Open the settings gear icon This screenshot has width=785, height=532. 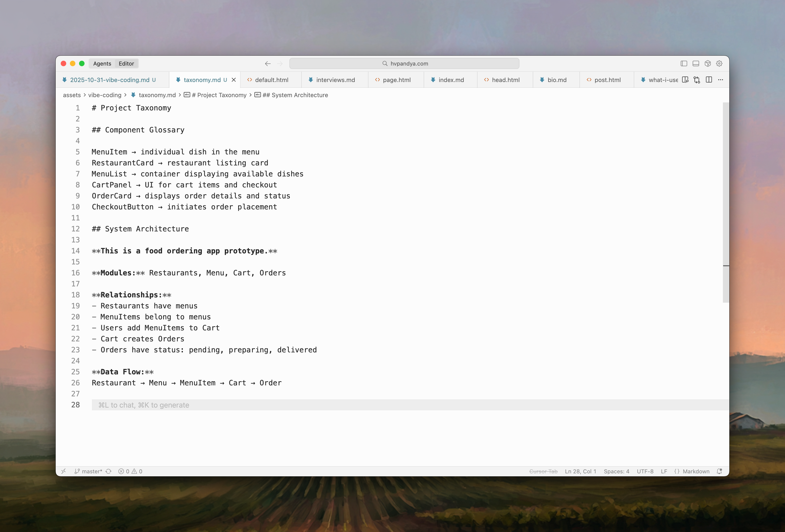coord(719,63)
